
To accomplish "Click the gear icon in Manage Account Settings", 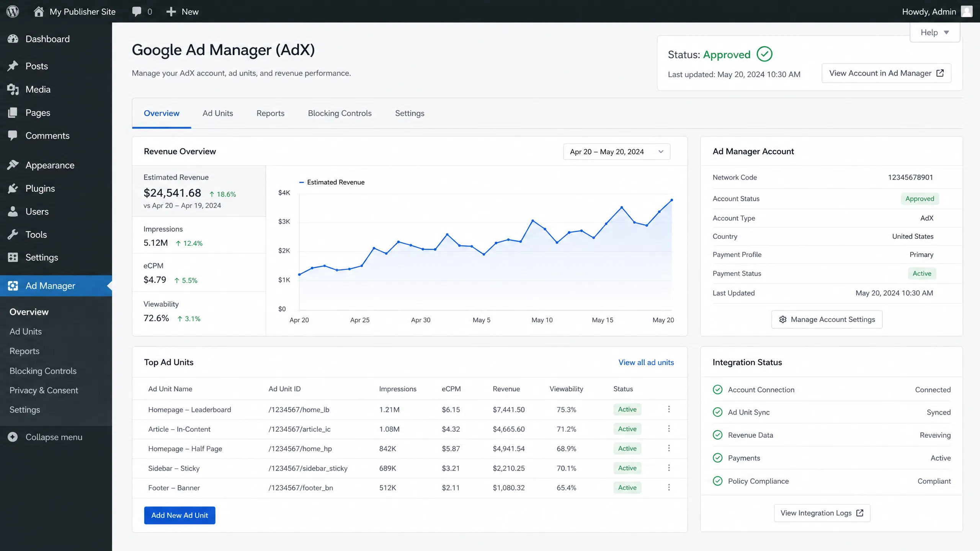I will (783, 320).
